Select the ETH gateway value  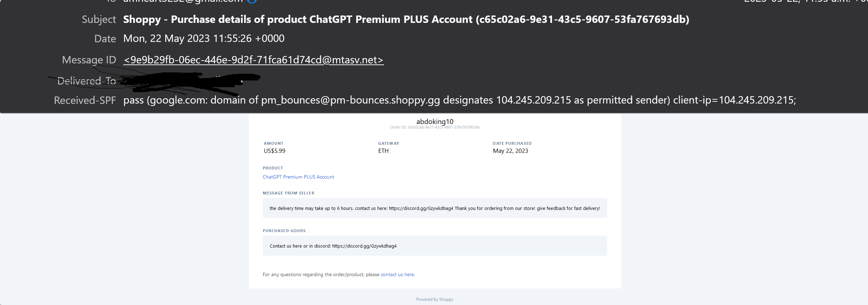point(383,151)
